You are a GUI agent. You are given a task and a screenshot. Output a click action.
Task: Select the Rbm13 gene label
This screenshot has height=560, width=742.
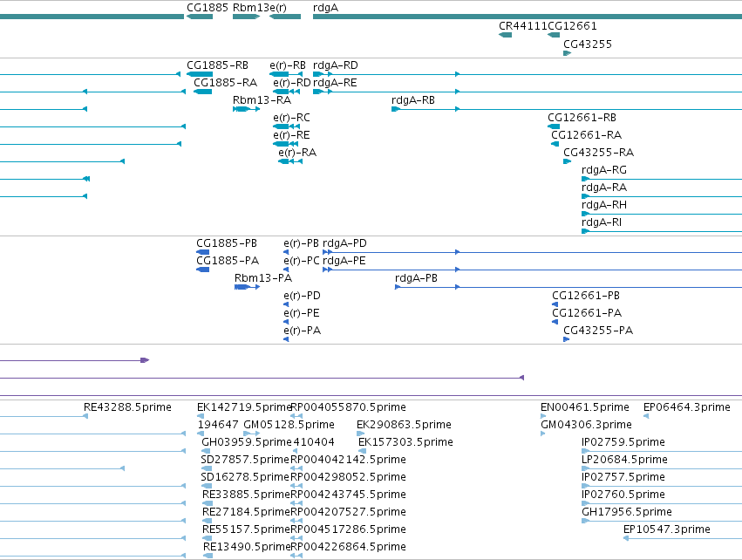(x=251, y=8)
